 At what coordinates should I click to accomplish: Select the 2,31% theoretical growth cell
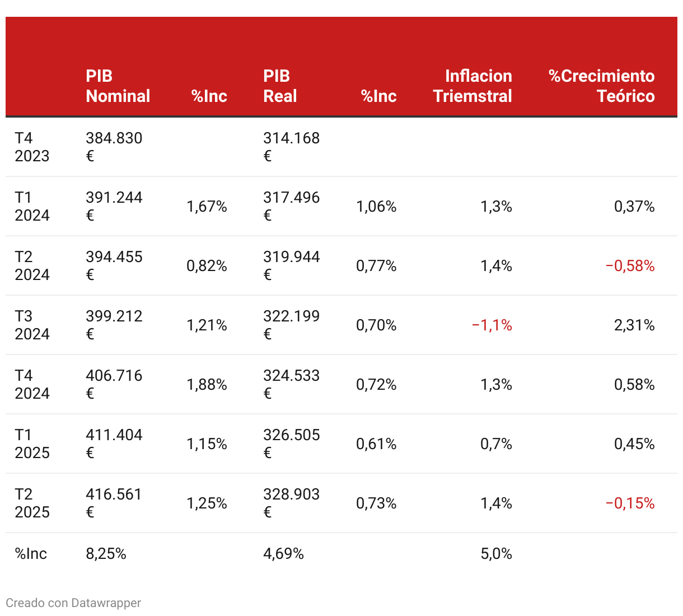[x=634, y=325]
